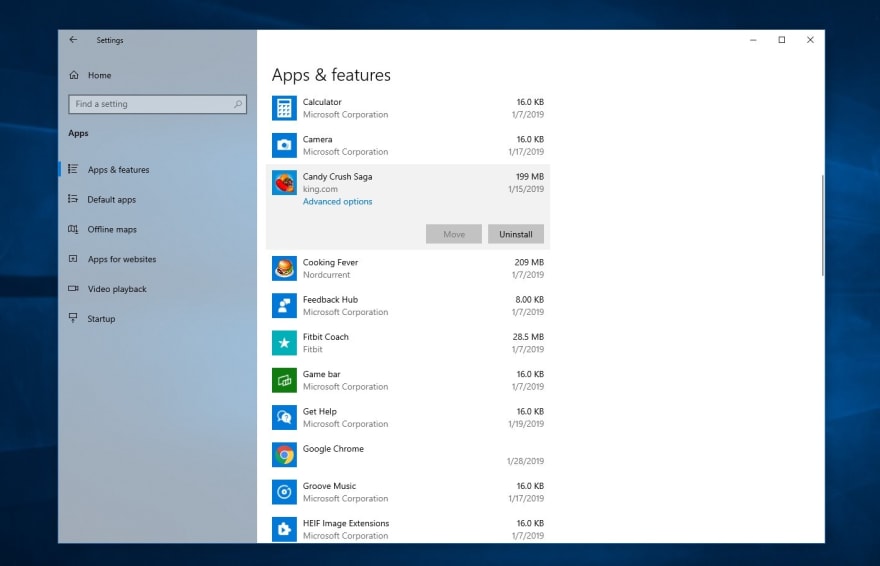Select the Get Help entry name
The height and width of the screenshot is (566, 880).
[320, 412]
